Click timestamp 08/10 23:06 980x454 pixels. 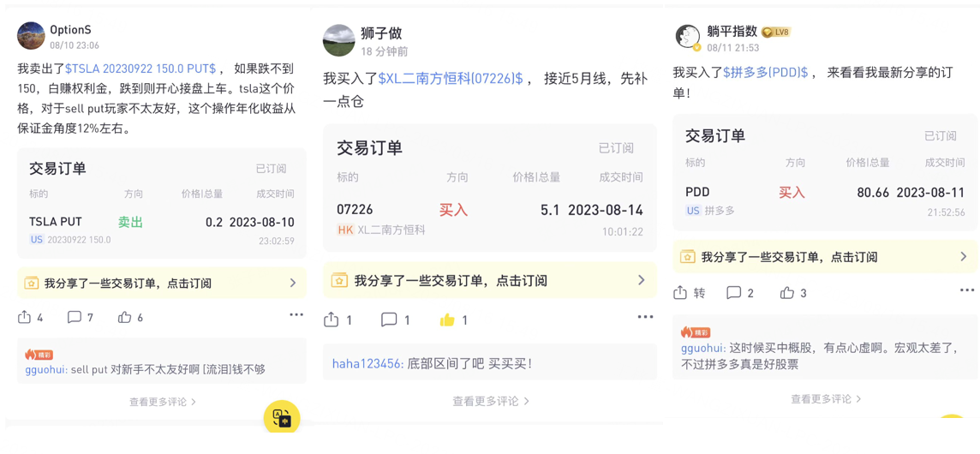pyautogui.click(x=75, y=45)
